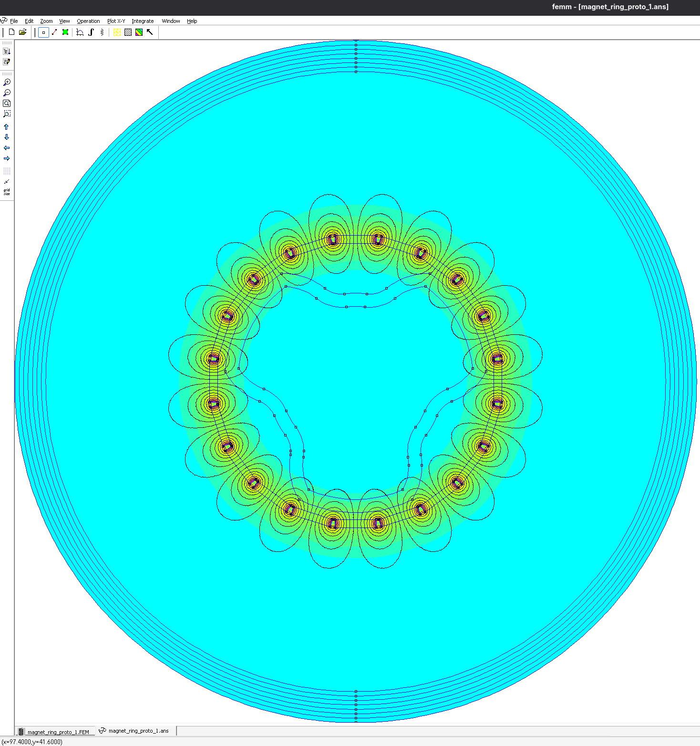Click the femm icon in menu bar

pos(4,21)
